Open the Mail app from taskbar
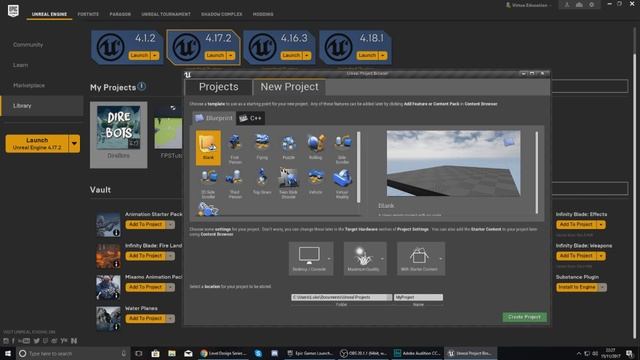Screen dimensions: 640x360 188,353
